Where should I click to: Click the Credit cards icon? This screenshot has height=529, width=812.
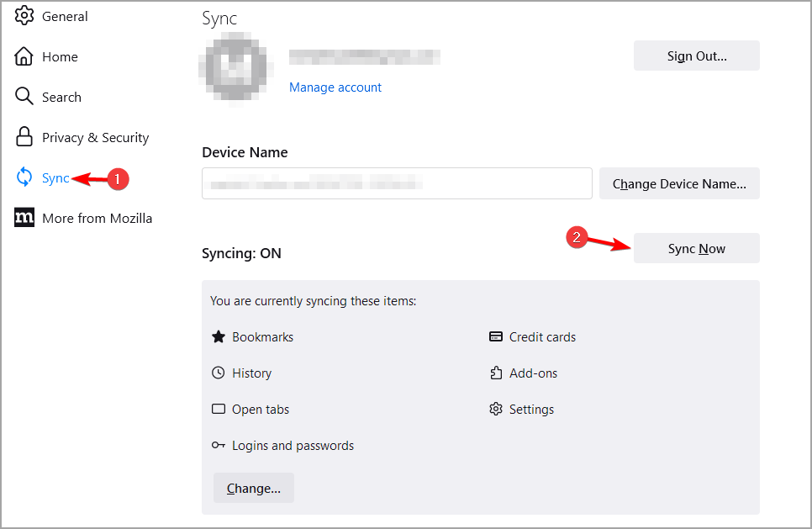coord(496,336)
